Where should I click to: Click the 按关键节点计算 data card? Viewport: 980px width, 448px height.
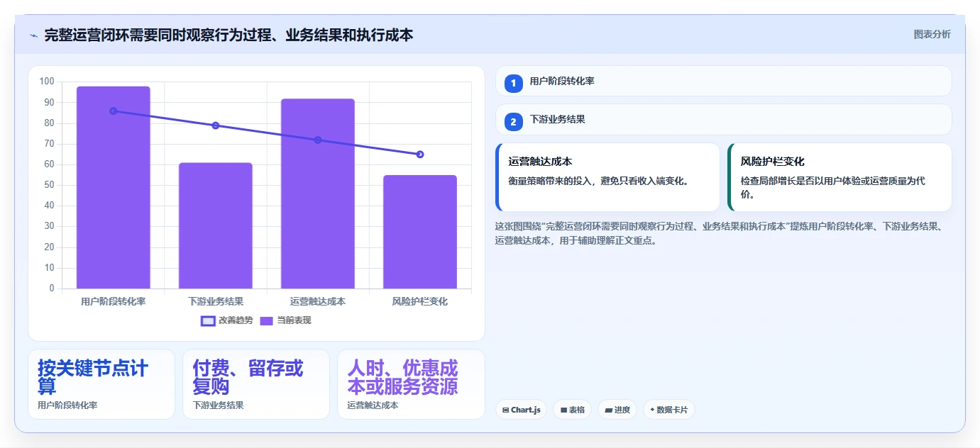[x=101, y=384]
